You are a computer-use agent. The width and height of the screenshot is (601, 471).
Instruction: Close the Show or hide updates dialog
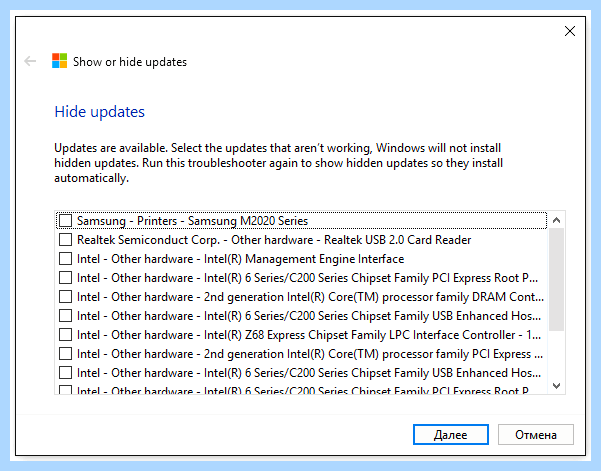point(570,31)
